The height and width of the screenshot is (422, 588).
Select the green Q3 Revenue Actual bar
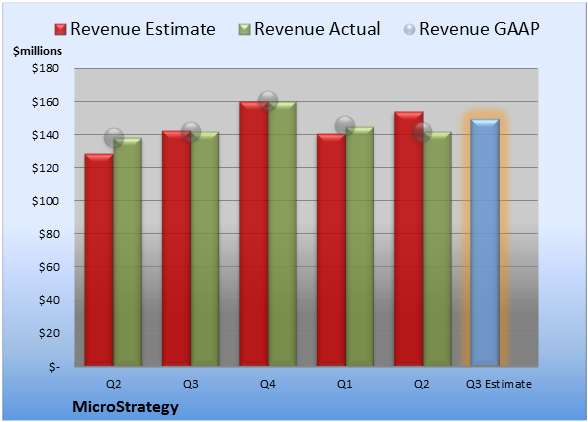coord(205,249)
